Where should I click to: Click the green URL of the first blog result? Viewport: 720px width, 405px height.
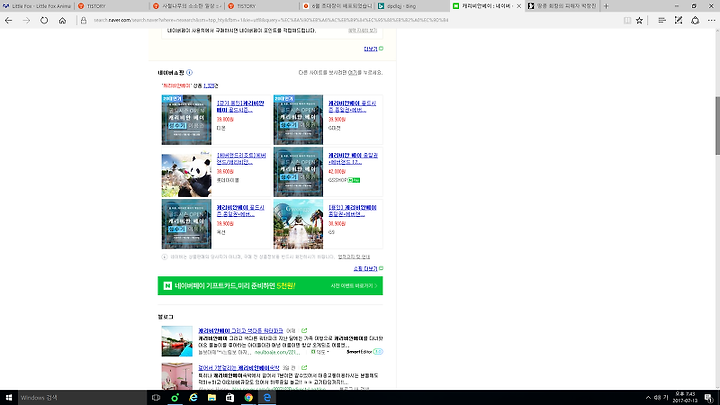point(277,352)
